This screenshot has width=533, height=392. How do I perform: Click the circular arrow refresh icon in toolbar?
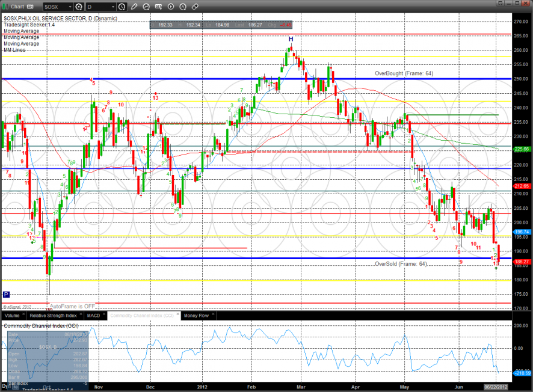point(146,6)
